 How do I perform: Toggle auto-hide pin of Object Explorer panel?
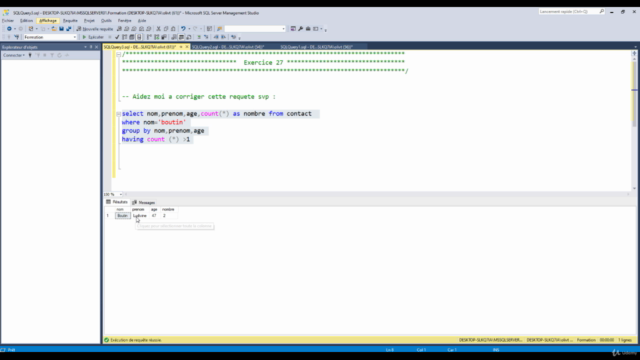click(x=91, y=47)
